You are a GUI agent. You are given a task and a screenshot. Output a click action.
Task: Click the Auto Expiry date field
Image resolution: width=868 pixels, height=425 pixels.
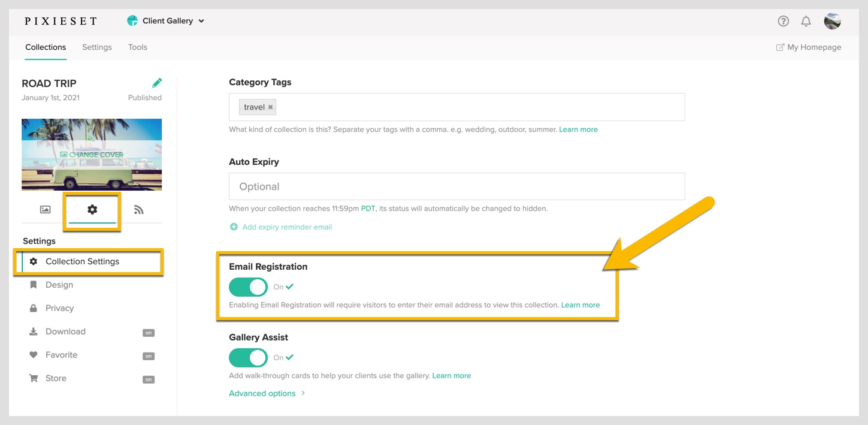[456, 186]
